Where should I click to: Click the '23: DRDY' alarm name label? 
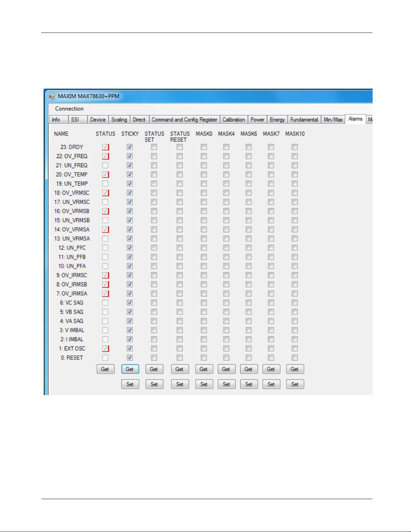coord(72,147)
